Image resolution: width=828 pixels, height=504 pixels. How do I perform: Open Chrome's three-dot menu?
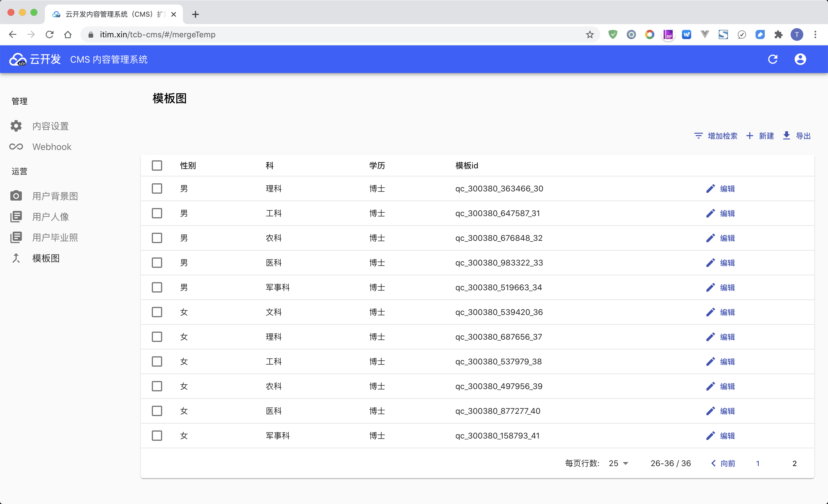(x=815, y=34)
